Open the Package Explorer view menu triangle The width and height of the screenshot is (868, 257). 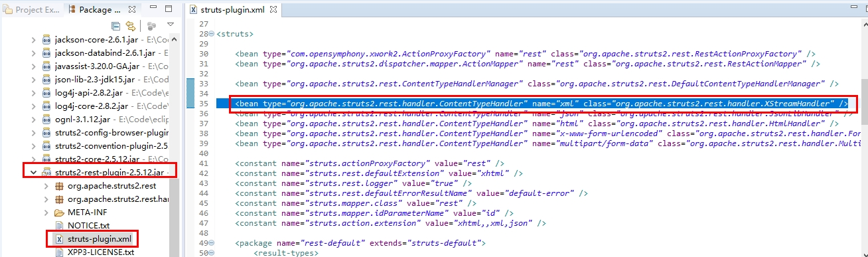pos(171,25)
